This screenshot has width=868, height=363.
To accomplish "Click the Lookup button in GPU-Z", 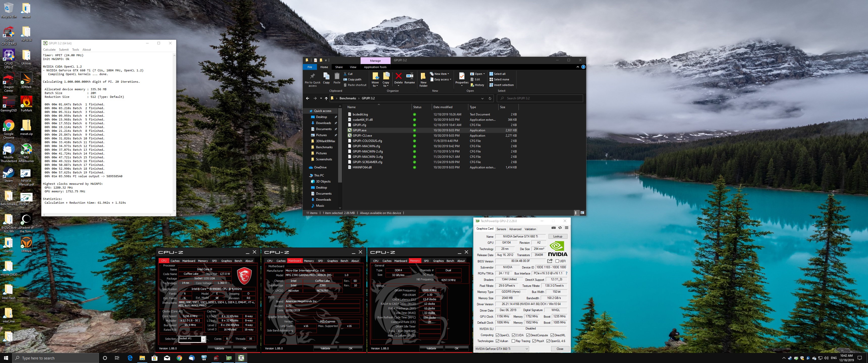I will pyautogui.click(x=557, y=236).
